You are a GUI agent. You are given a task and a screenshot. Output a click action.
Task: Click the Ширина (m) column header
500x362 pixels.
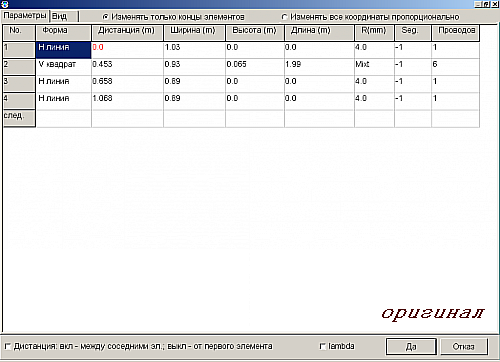click(194, 33)
